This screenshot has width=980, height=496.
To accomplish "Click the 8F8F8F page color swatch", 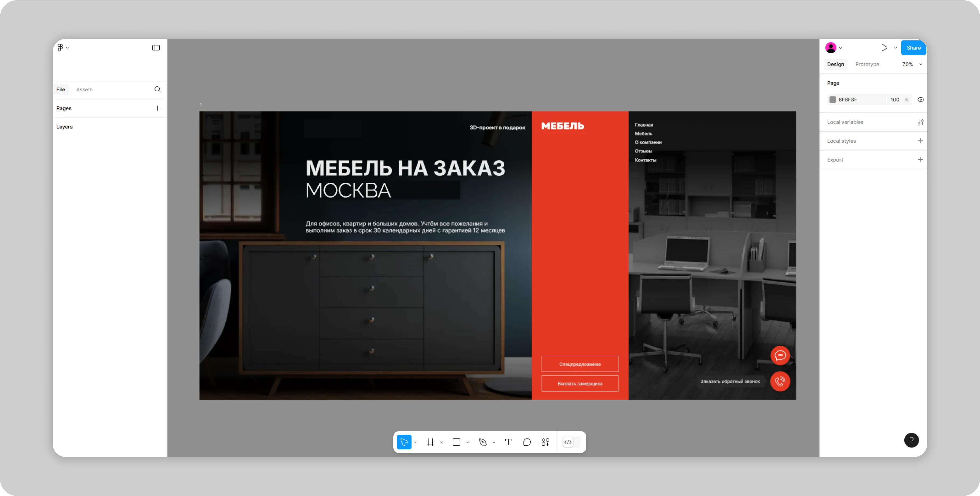I will click(832, 100).
